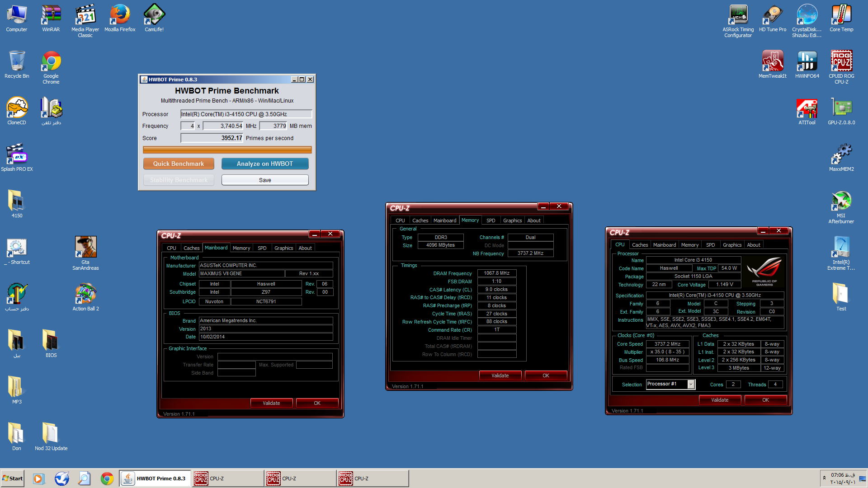Open the MSI Afterburner shortcut
This screenshot has height=488, width=868.
click(841, 207)
